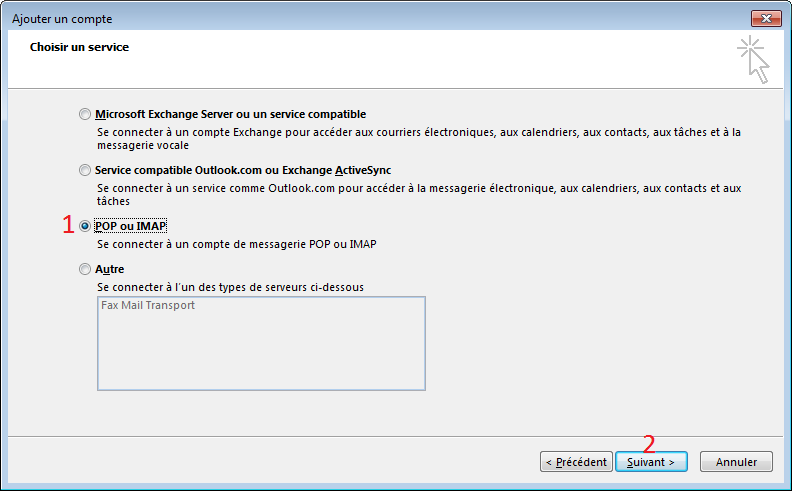This screenshot has height=491, width=792.
Task: Click the "Microsoft Exchange Server ou un service compatible" label
Action: click(x=230, y=114)
